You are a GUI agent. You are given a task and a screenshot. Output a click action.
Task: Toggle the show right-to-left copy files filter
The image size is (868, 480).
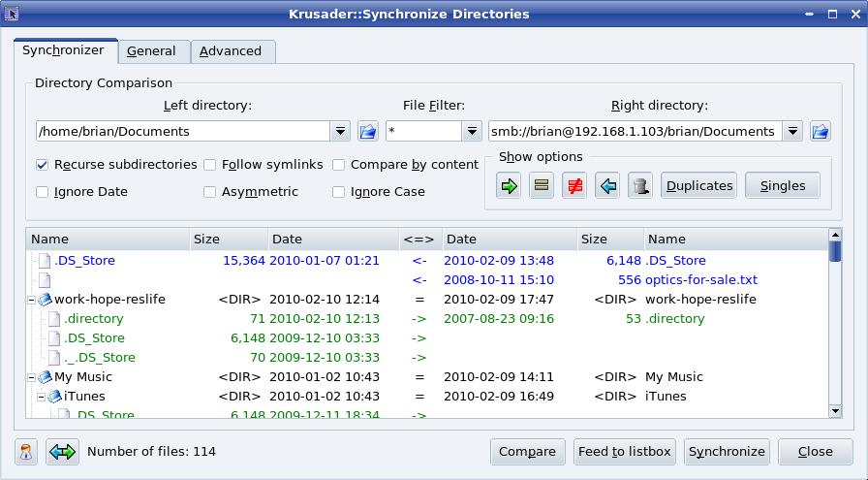(607, 185)
